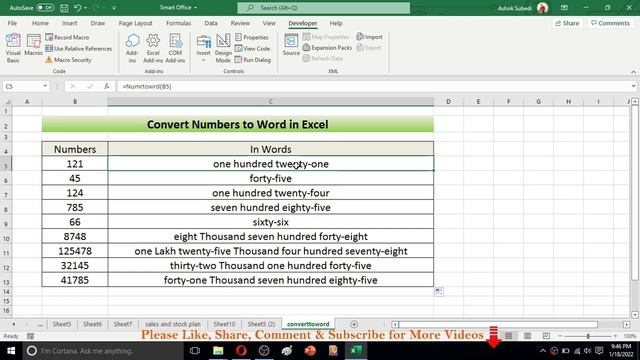The width and height of the screenshot is (640, 360).
Task: Switch to the Home tab
Action: click(40, 23)
